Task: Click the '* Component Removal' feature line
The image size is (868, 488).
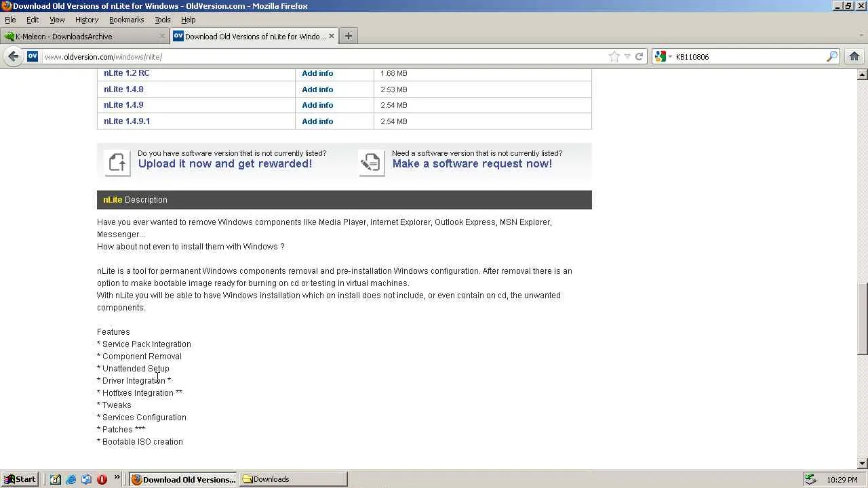Action: pos(139,357)
